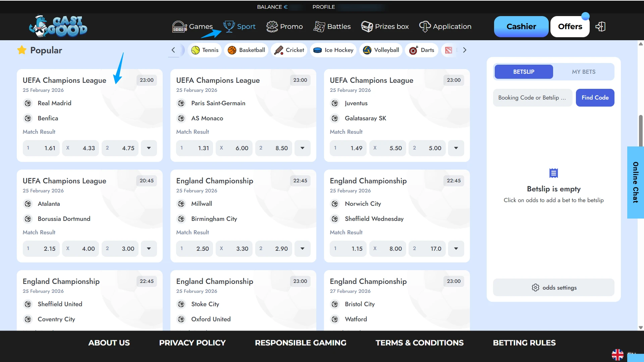This screenshot has width=644, height=362.
Task: Expand more markets for Real Madrid vs Benfica
Action: tap(149, 148)
